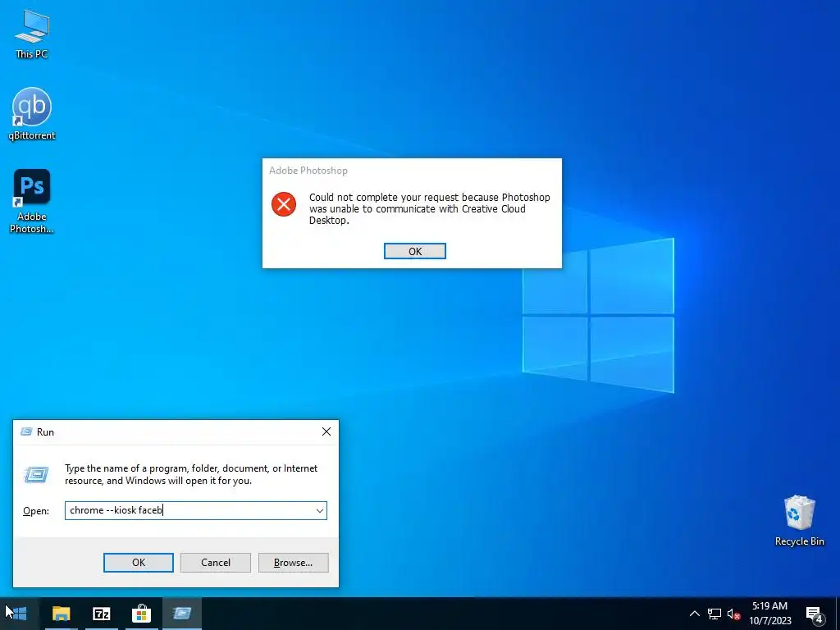Open 7-Zip from the taskbar
The image size is (840, 630).
(x=101, y=614)
